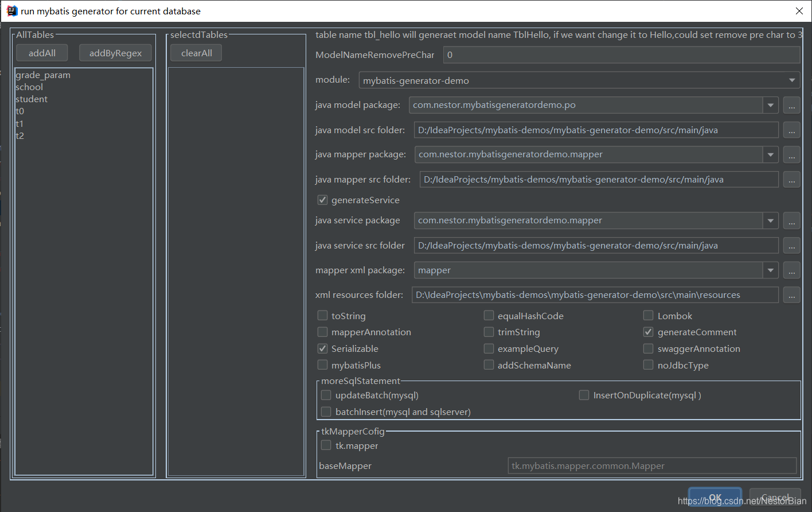Enable the toString checkbox
This screenshot has width=812, height=512.
point(322,316)
